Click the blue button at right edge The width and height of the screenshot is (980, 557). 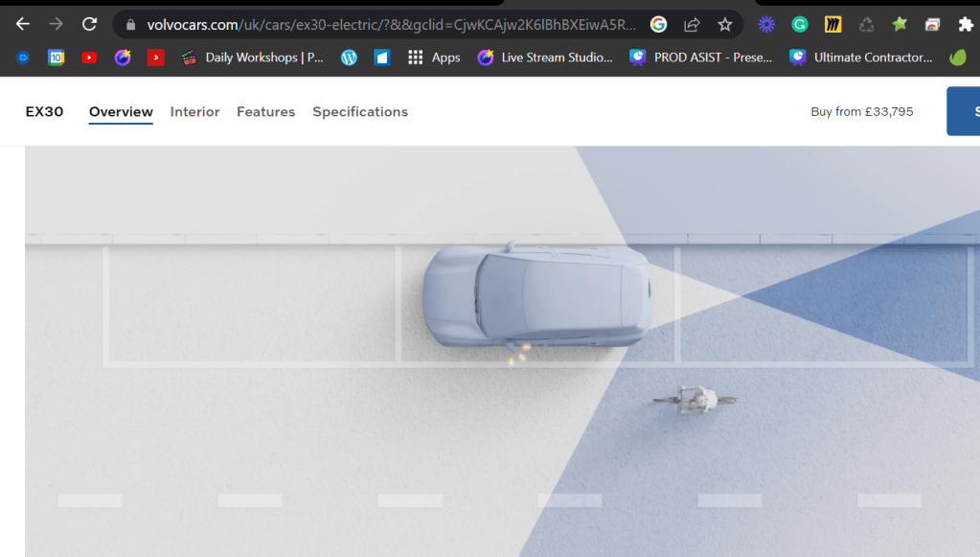[963, 111]
